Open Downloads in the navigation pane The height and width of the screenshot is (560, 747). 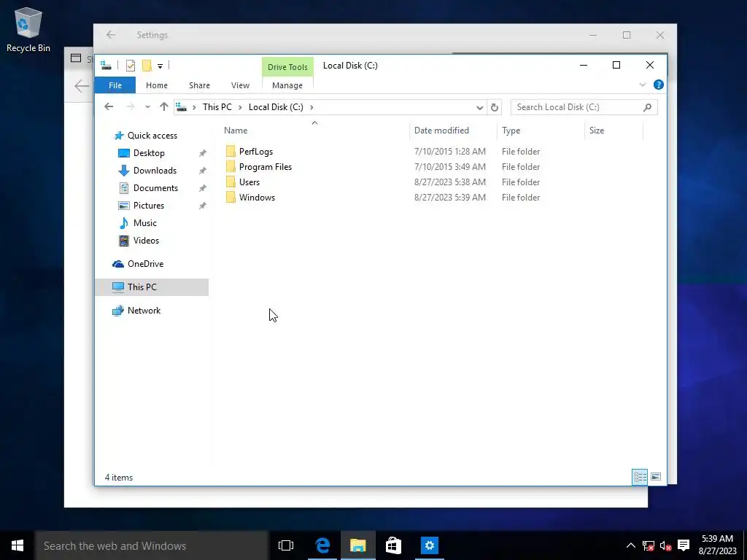click(155, 171)
